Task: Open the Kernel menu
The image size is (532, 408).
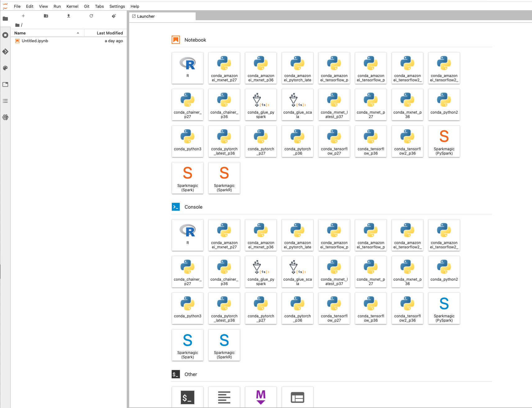Action: pos(72,6)
